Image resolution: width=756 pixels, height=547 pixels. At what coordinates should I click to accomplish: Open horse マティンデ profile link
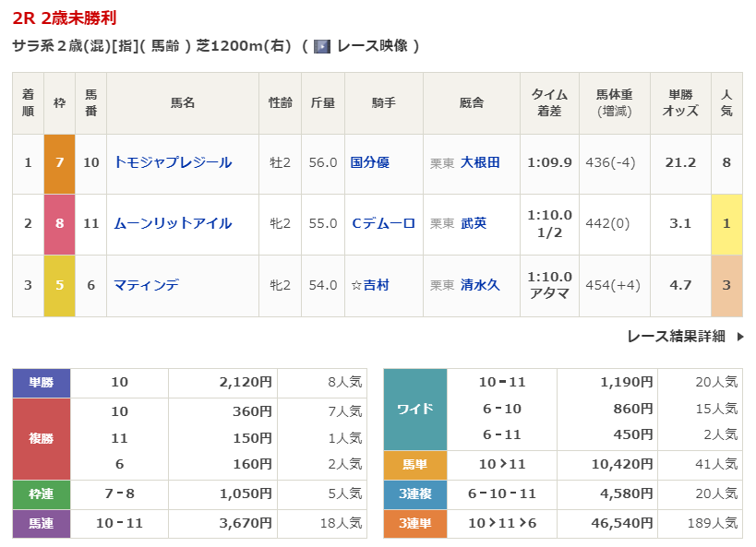146,285
